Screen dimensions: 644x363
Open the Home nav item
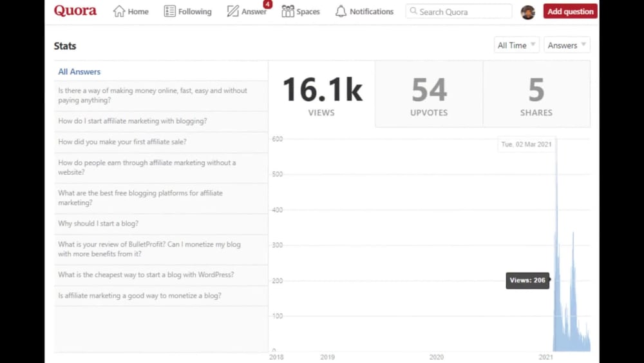[x=131, y=11]
